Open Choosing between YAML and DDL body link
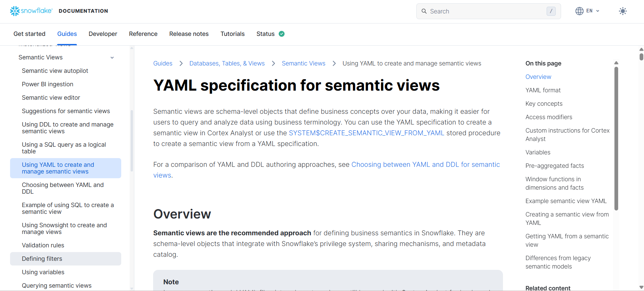Image resolution: width=644 pixels, height=291 pixels. (x=425, y=164)
